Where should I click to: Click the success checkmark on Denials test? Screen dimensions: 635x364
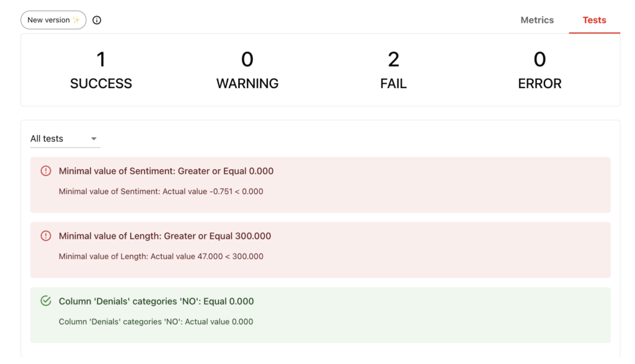[46, 301]
